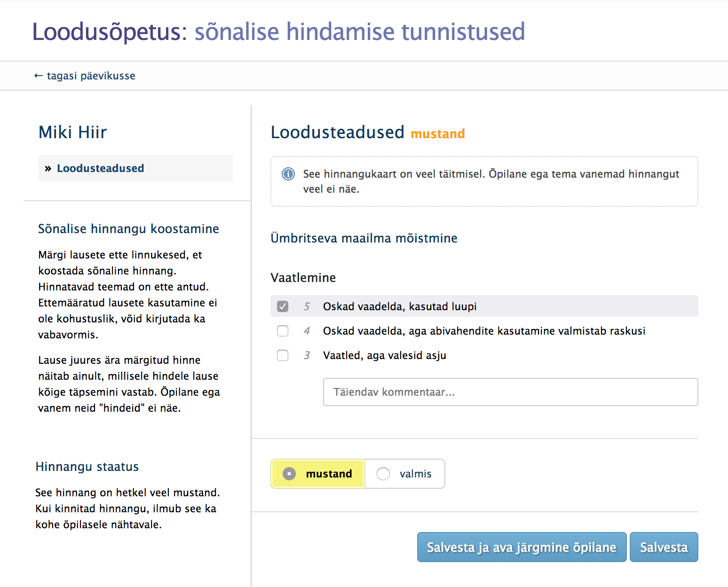This screenshot has width=728, height=587.
Task: Click 'Salvesta ja ava järgmine õpilane'
Action: tap(521, 547)
